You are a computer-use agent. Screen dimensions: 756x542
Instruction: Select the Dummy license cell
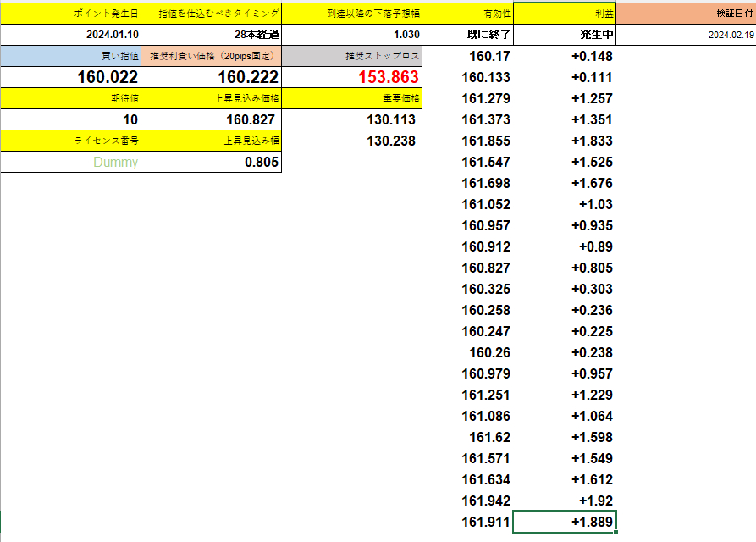71,162
